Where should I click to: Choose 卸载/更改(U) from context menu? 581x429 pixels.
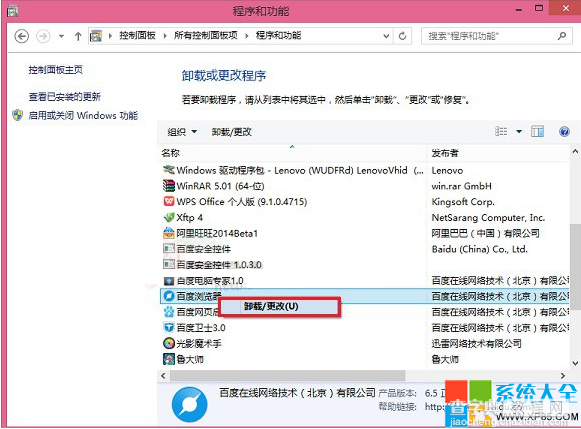[x=279, y=306]
